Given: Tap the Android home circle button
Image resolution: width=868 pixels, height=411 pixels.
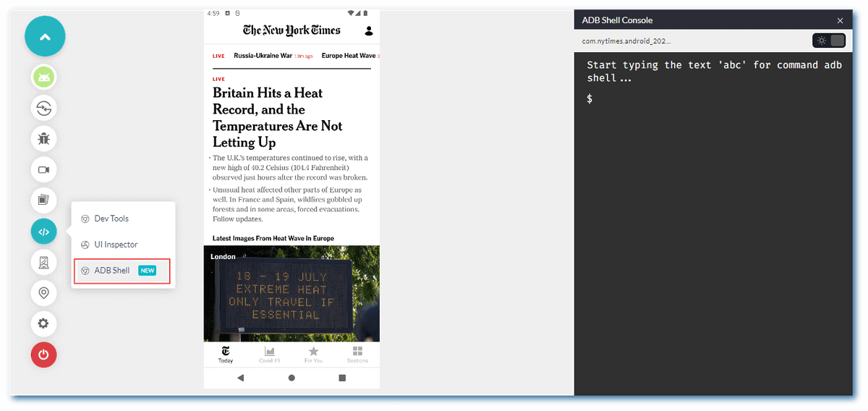Looking at the screenshot, I should point(292,378).
